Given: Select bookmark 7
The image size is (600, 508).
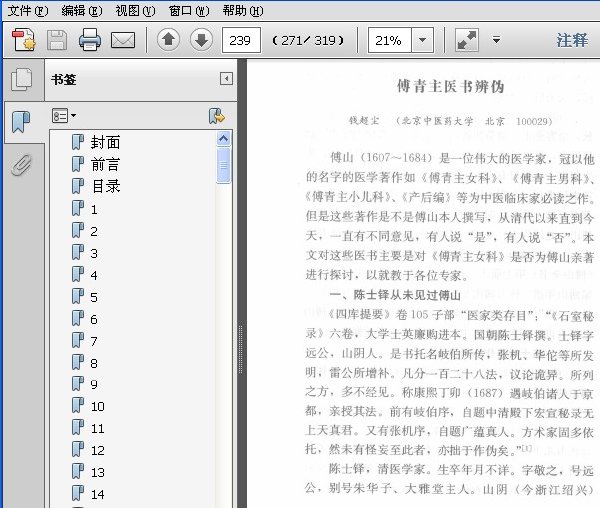Looking at the screenshot, I should [x=94, y=341].
